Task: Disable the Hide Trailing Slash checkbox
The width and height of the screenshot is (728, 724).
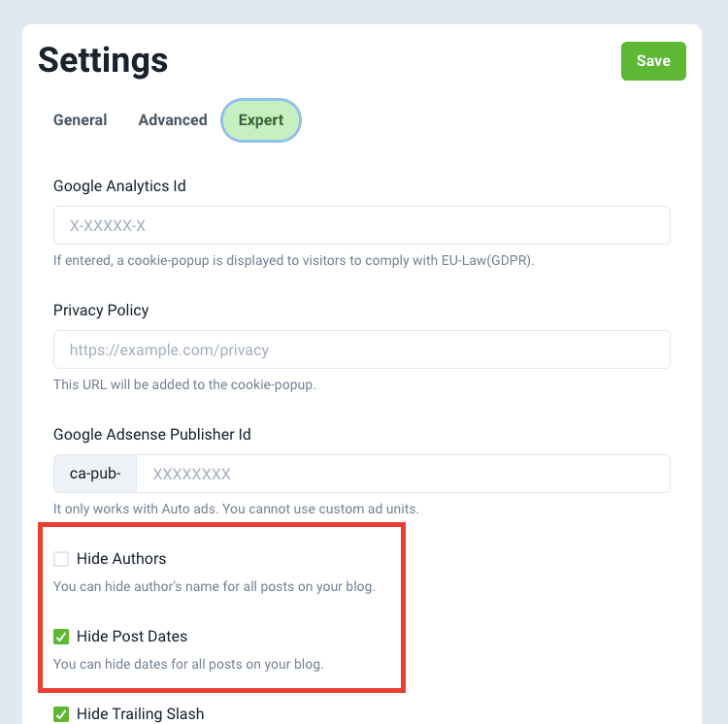Action: (61, 714)
